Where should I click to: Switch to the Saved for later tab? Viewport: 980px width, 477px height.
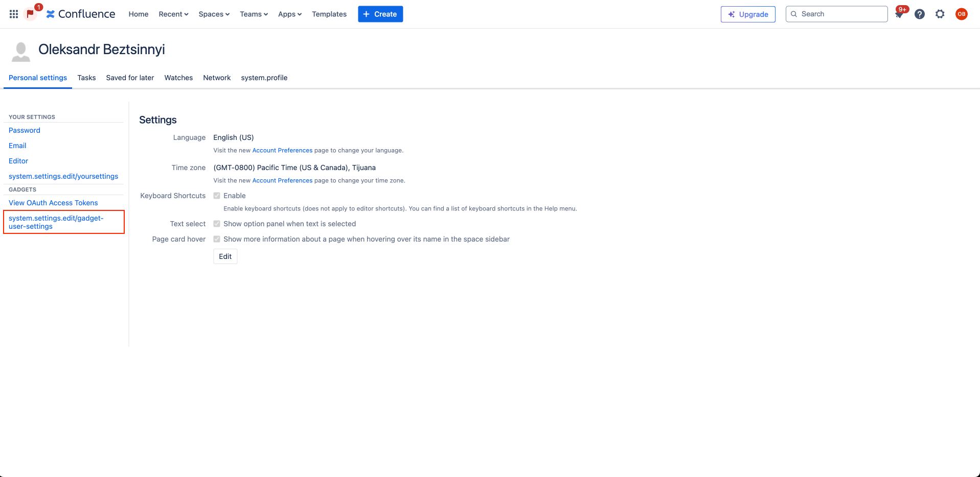pyautogui.click(x=130, y=78)
